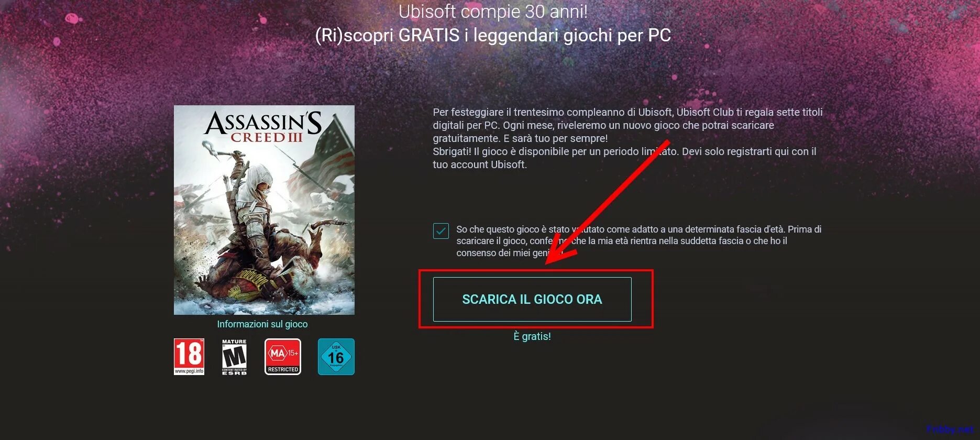Click the È gratis! text

tap(532, 336)
